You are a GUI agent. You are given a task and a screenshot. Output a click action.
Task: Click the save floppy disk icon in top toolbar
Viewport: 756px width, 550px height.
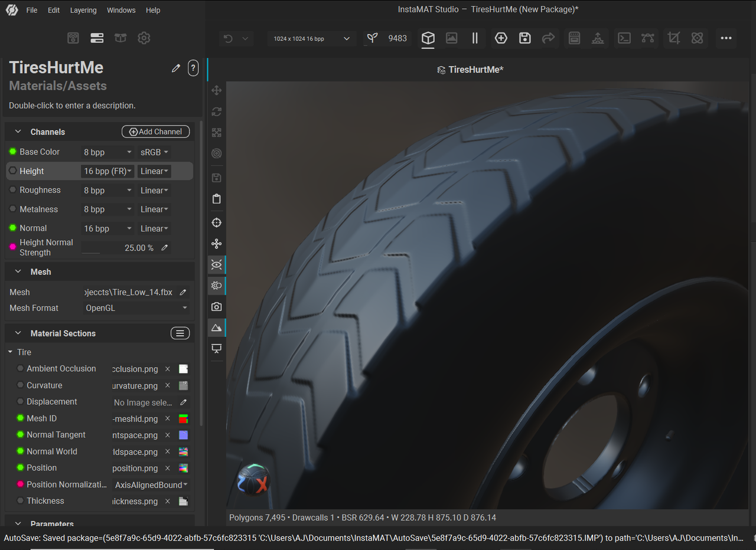point(524,38)
